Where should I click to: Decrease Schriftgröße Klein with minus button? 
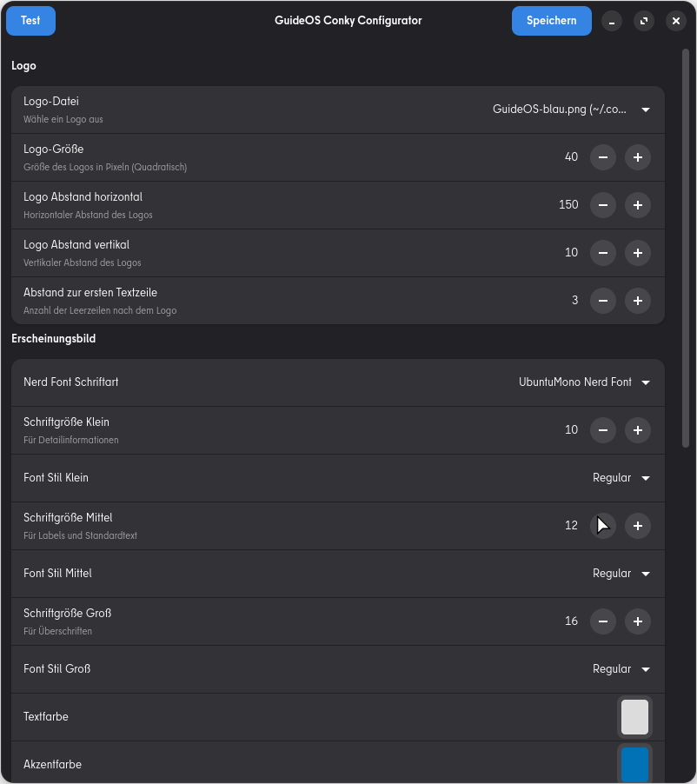(x=603, y=430)
